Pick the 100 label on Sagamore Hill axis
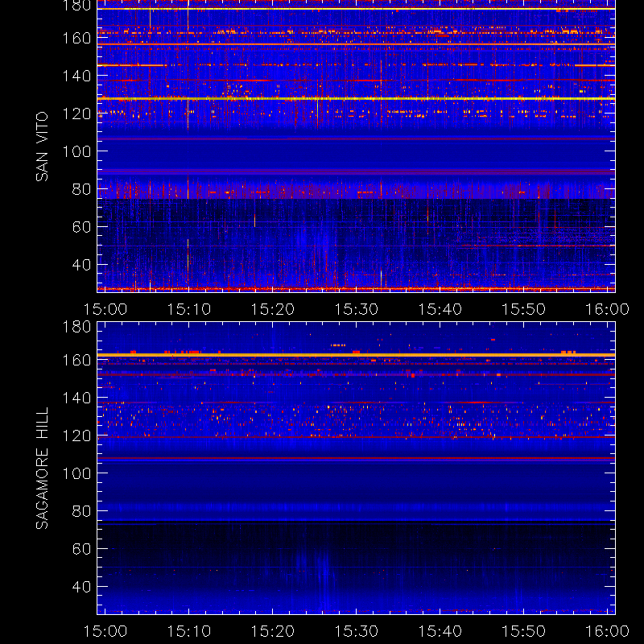The width and height of the screenshot is (644, 644). point(76,473)
